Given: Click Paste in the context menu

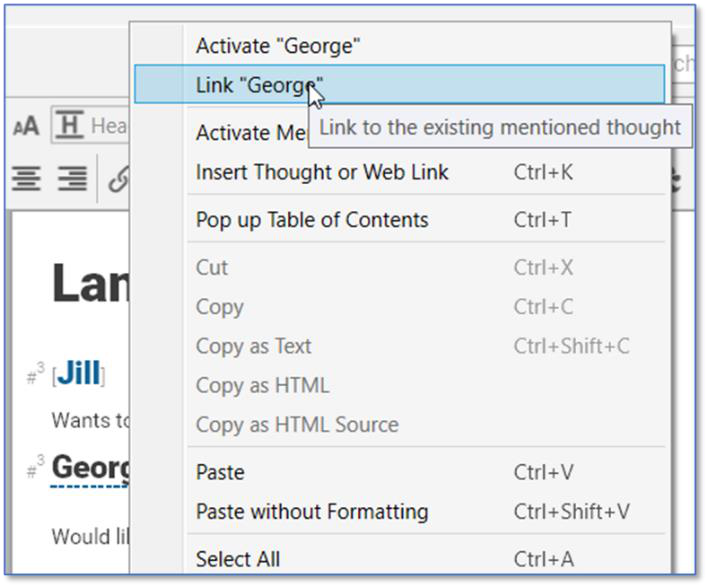Looking at the screenshot, I should click(x=220, y=472).
